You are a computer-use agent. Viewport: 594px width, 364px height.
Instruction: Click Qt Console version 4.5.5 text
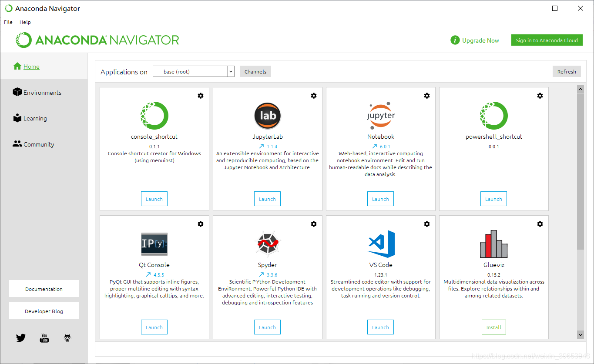[x=159, y=275]
